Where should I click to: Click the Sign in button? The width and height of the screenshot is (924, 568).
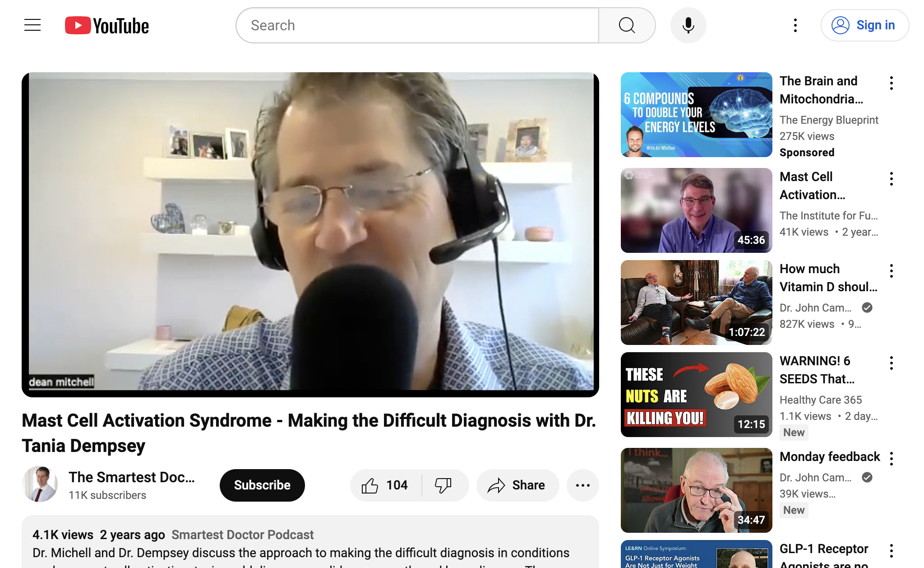click(864, 25)
